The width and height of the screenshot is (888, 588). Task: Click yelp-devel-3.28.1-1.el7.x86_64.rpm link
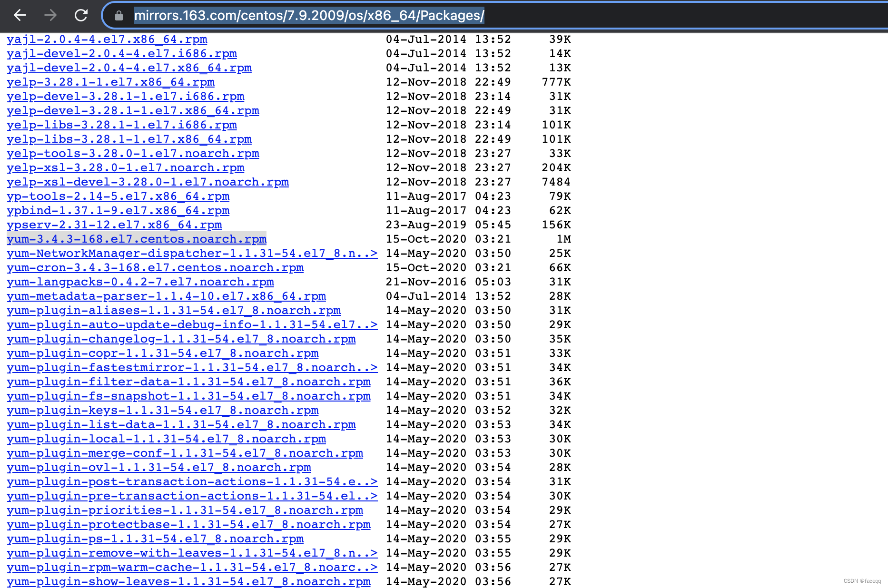pos(133,111)
